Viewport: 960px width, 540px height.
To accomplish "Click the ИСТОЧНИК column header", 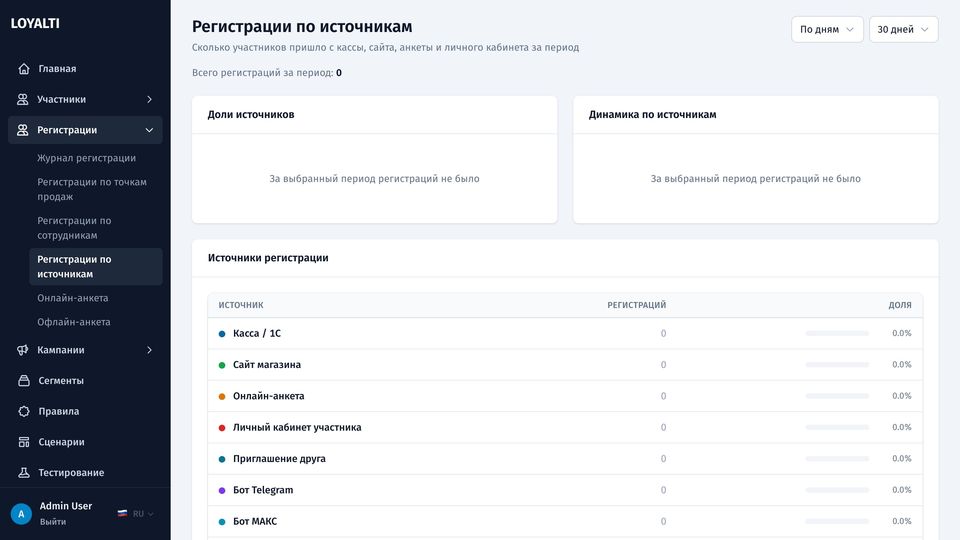I will click(x=241, y=305).
